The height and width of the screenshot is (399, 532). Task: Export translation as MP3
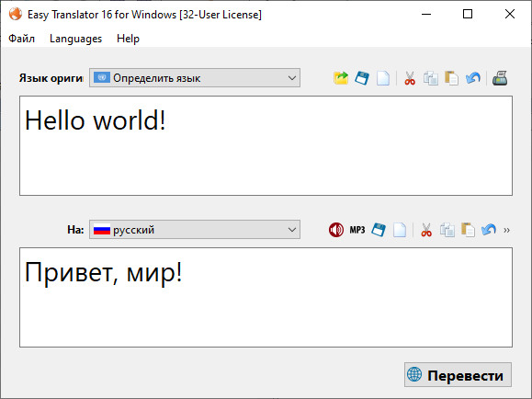click(x=357, y=230)
